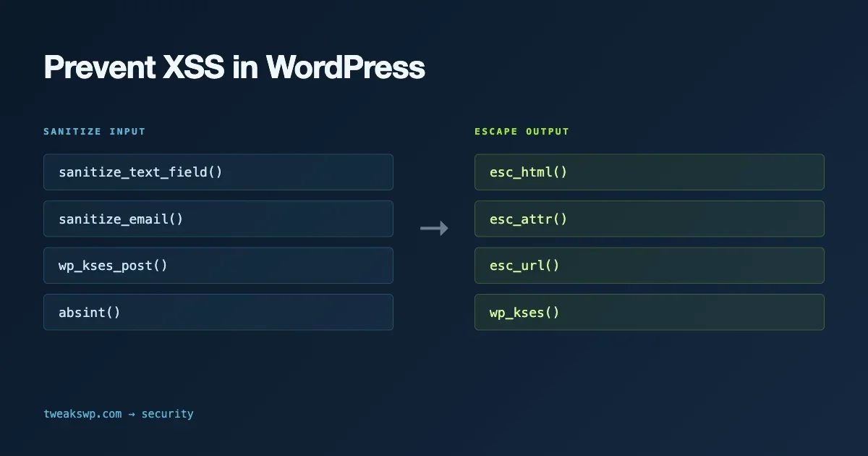Select the "SANITIZE INPUT" column label
Viewport: 868px width, 456px height.
pos(95,132)
